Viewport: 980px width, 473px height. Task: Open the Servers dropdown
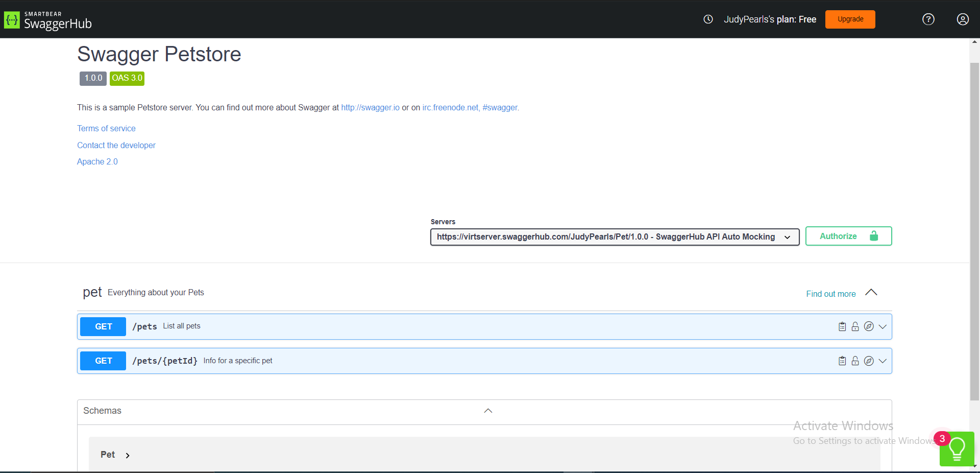(x=615, y=237)
